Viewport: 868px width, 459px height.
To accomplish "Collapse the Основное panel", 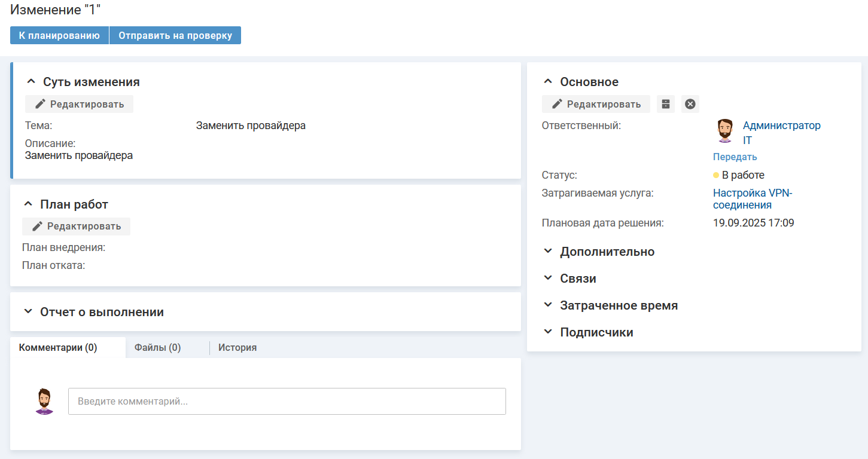I will tap(547, 82).
